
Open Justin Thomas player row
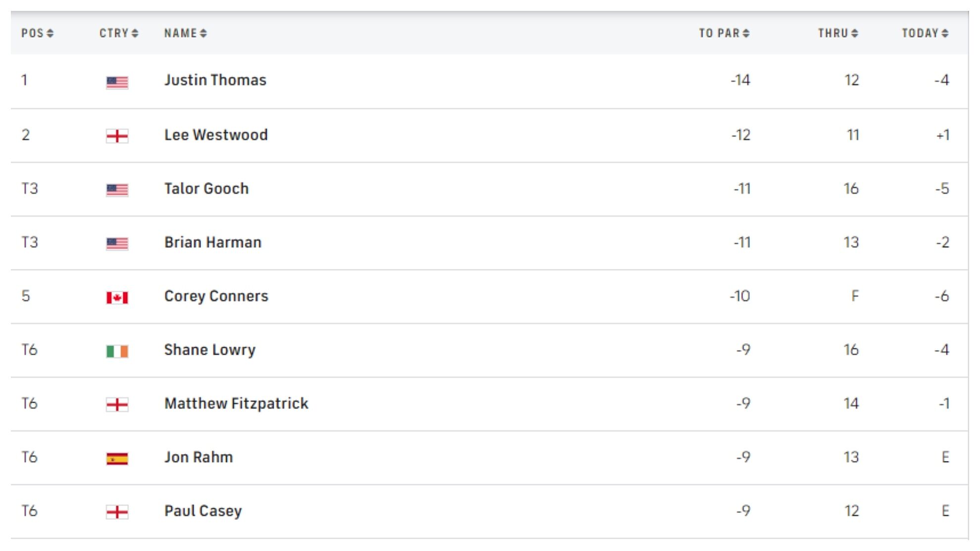[215, 80]
